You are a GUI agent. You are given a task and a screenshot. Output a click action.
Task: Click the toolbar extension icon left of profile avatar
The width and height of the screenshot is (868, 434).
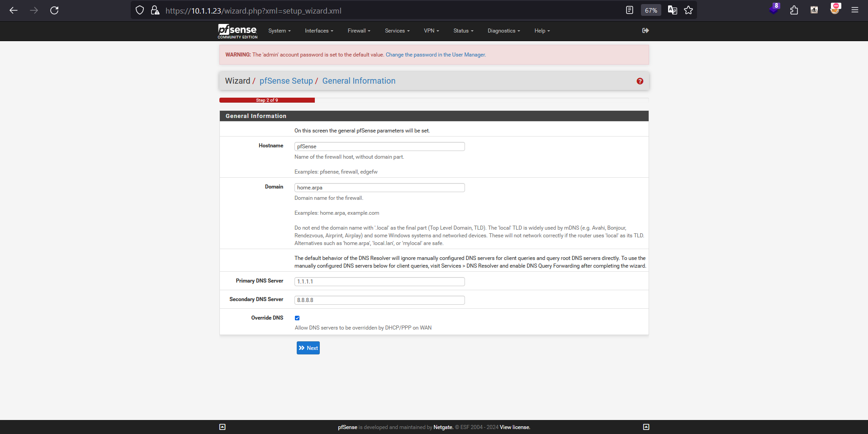pyautogui.click(x=814, y=10)
